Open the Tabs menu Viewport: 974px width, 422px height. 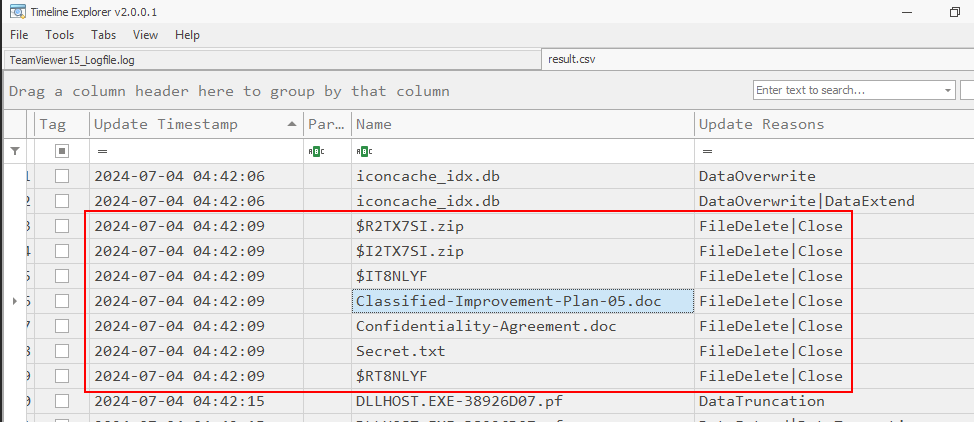(x=103, y=35)
